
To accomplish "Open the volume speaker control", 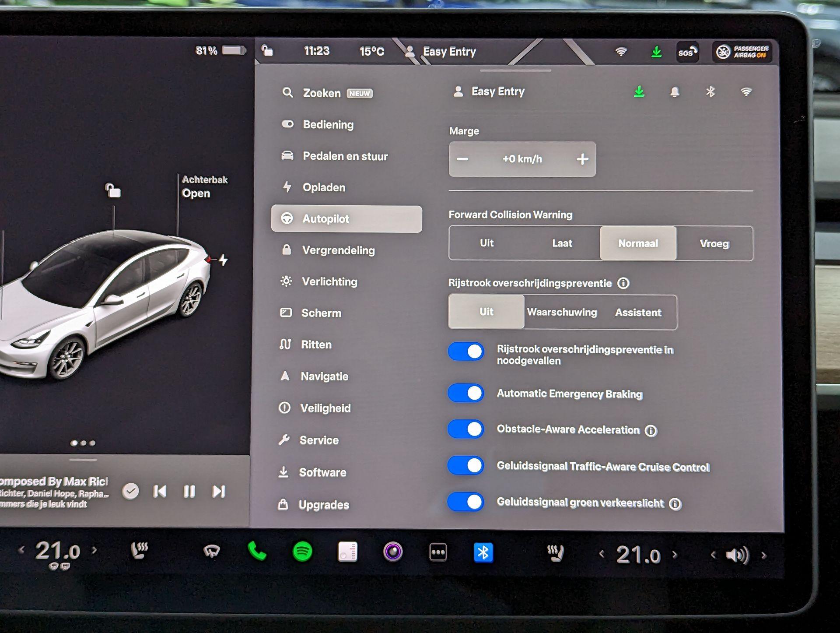I will pos(738,555).
